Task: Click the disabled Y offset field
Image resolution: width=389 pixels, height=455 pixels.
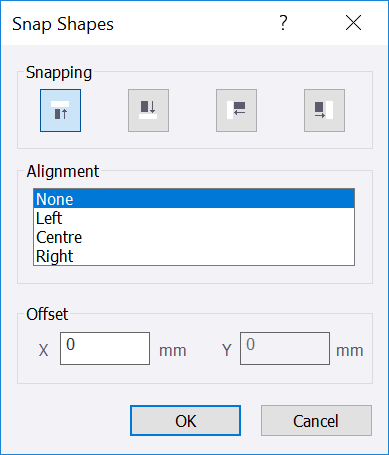Action: point(285,348)
